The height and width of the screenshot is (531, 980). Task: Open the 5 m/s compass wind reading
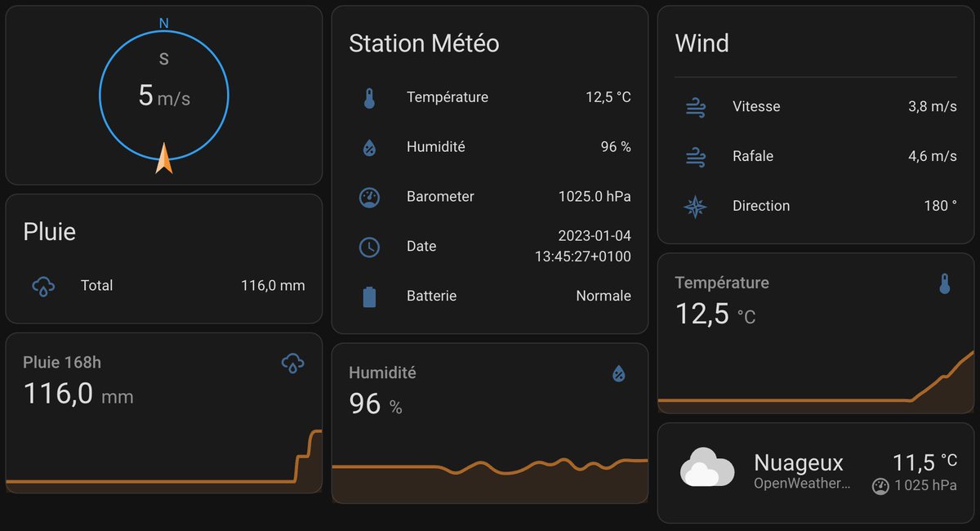tap(164, 96)
